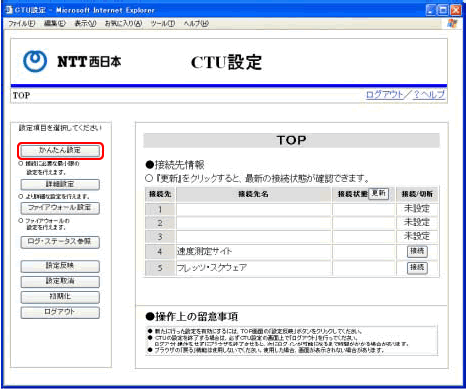Image resolution: width=466 pixels, height=390 pixels.
Task: Open the ファイル(F) menu
Action: (x=22, y=24)
